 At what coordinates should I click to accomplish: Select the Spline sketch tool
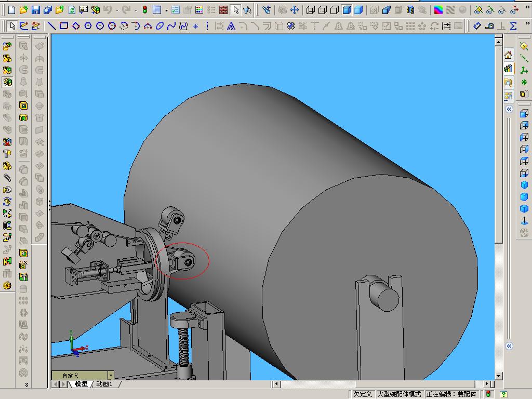(x=171, y=26)
